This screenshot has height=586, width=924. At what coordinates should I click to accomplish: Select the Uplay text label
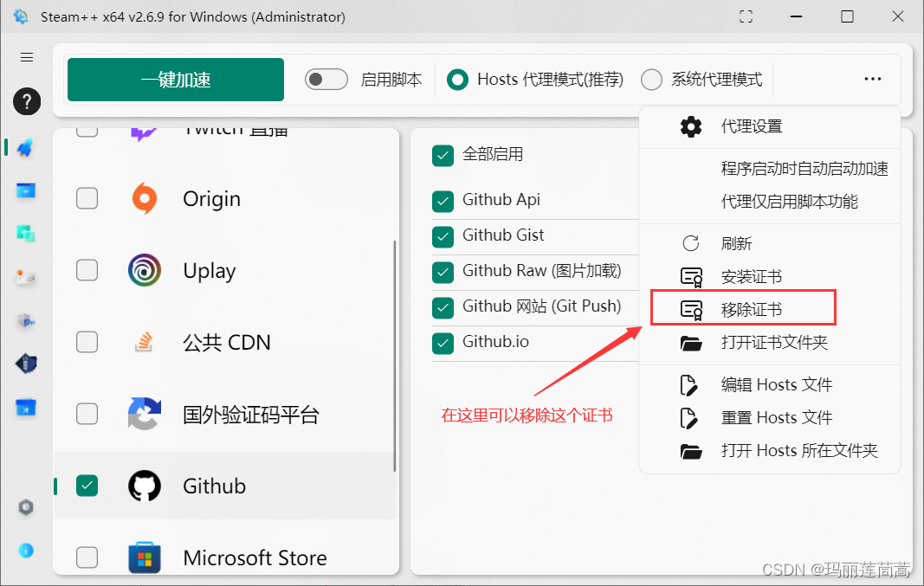[x=210, y=271]
